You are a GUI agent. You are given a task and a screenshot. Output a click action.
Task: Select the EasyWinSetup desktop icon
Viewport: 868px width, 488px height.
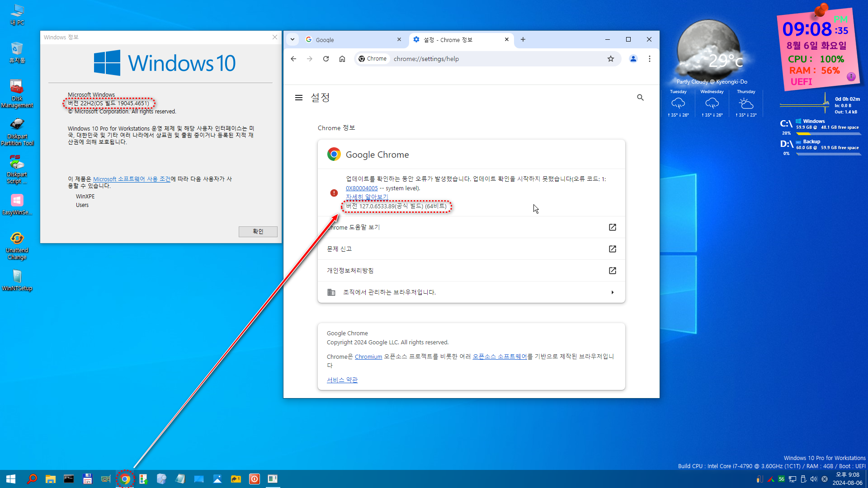(17, 205)
